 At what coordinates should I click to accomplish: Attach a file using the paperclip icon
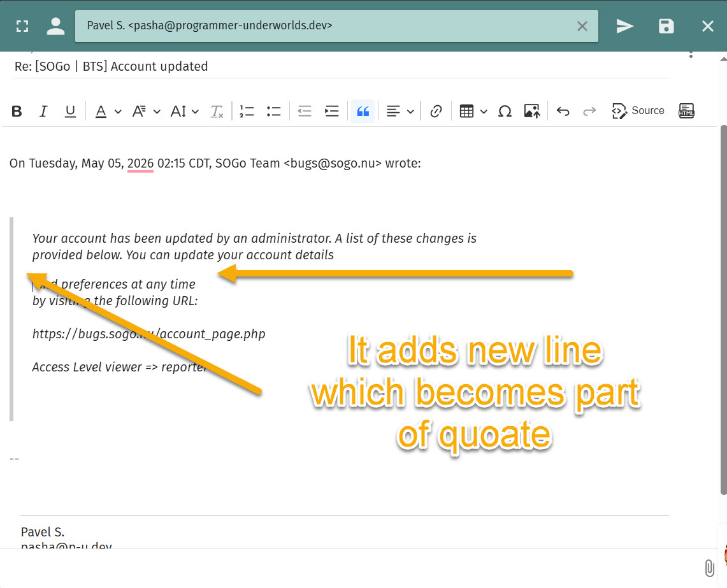click(x=709, y=568)
